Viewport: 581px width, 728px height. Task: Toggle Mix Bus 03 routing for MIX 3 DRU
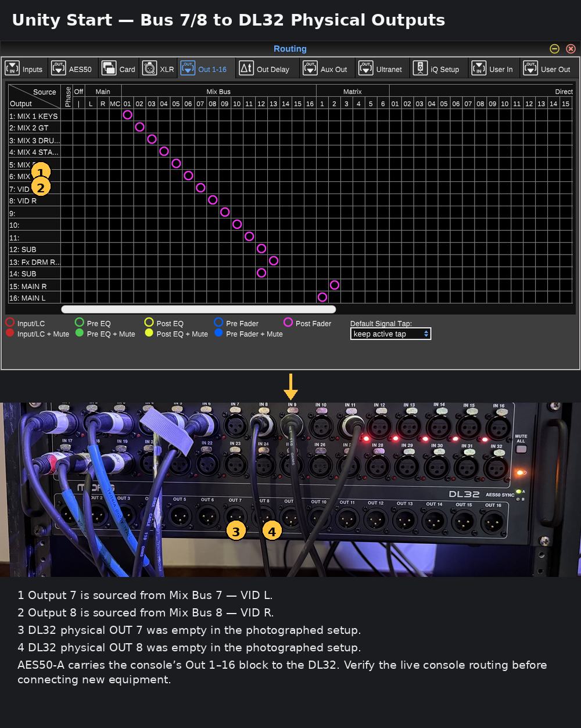coord(152,139)
